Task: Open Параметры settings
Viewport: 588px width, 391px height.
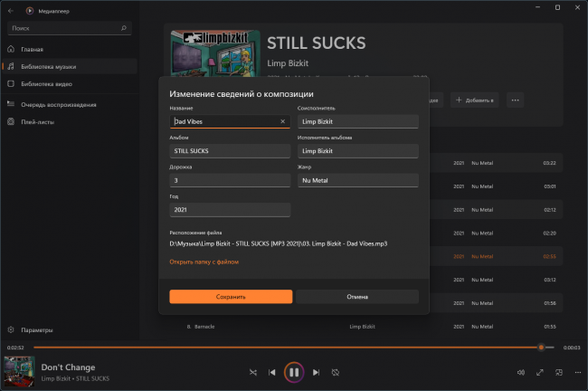Action: click(x=70, y=329)
